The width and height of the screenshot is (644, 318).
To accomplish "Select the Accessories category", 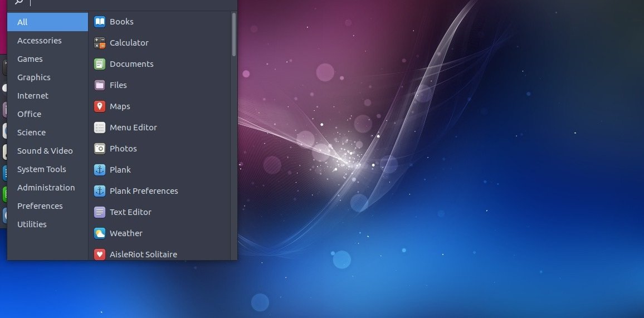I will 39,41.
